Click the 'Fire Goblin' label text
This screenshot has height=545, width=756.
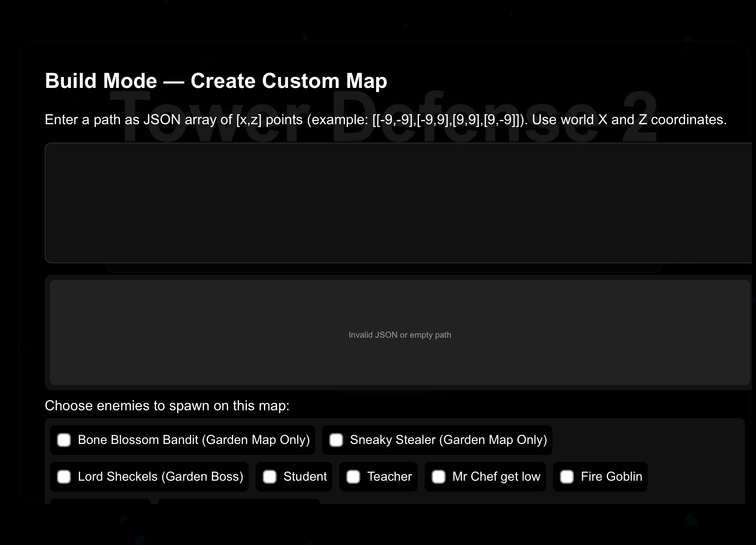click(611, 477)
